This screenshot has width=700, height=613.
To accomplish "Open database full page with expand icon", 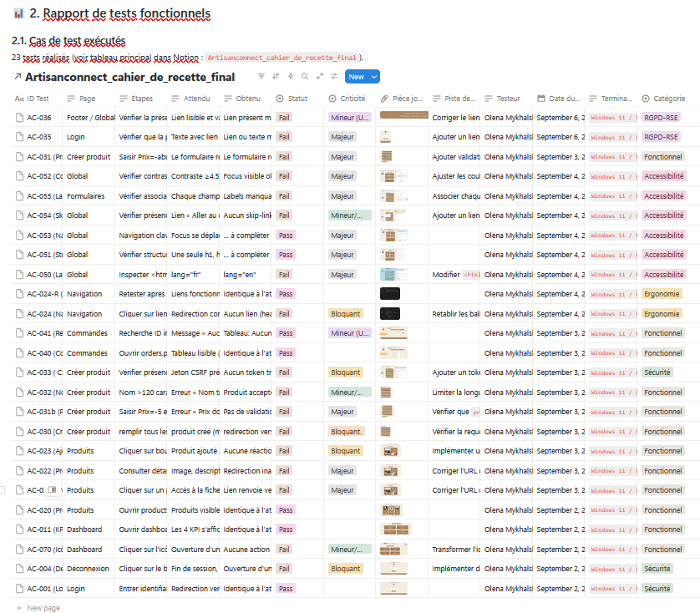I will tap(319, 77).
